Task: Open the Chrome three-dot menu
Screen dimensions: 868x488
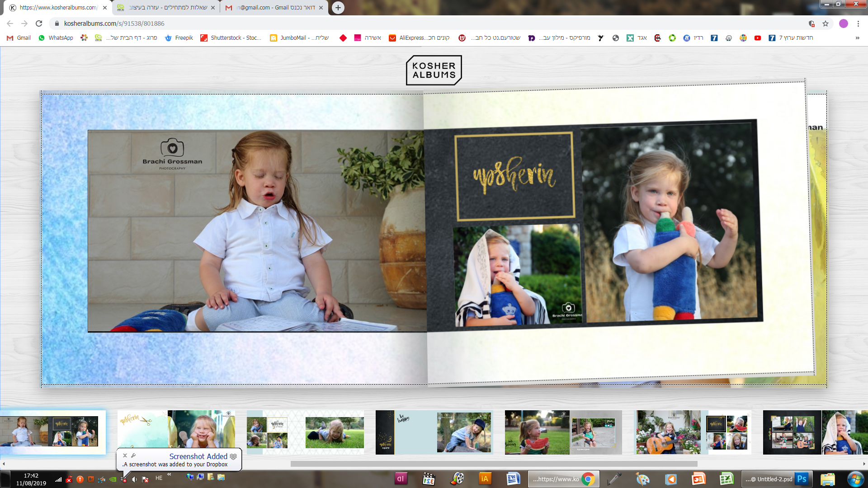Action: [858, 23]
